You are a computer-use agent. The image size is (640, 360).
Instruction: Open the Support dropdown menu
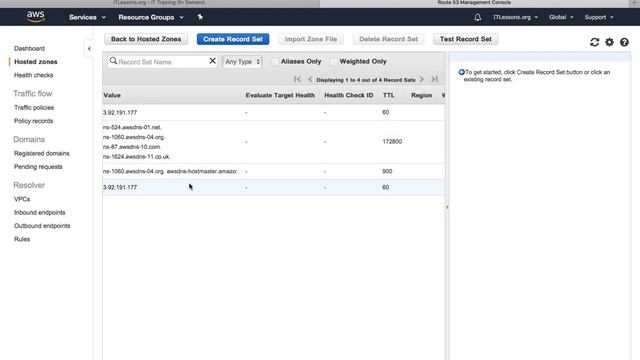[x=599, y=17]
